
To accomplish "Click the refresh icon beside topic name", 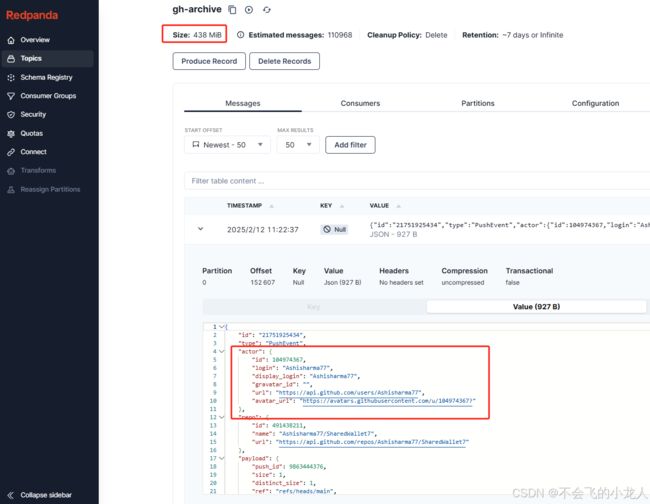I will pyautogui.click(x=267, y=10).
